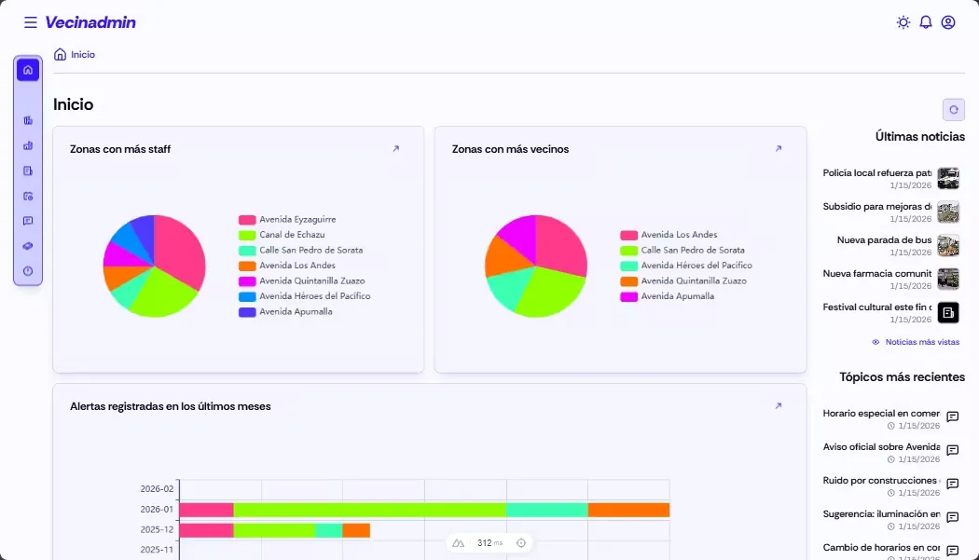The image size is (979, 560).
Task: Expand the Alertas registradas chart
Action: click(x=779, y=406)
